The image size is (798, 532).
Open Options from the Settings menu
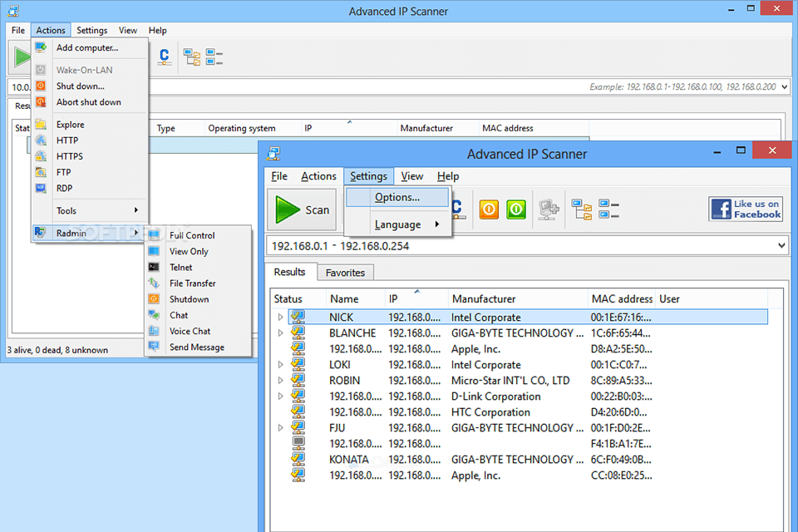[x=397, y=197]
